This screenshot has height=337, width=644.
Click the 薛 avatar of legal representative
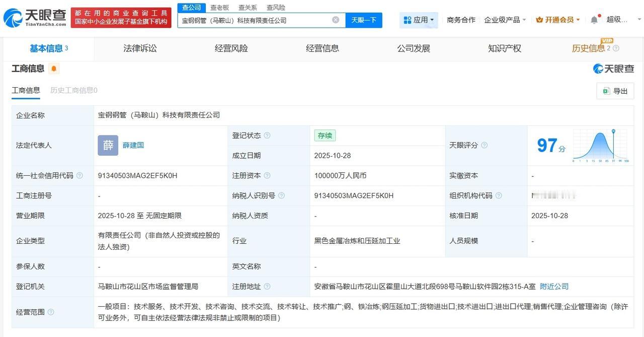108,145
